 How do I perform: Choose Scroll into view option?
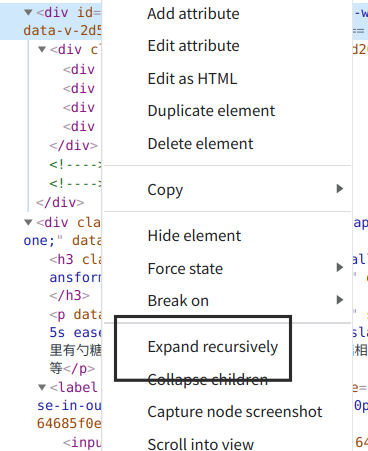point(201,445)
